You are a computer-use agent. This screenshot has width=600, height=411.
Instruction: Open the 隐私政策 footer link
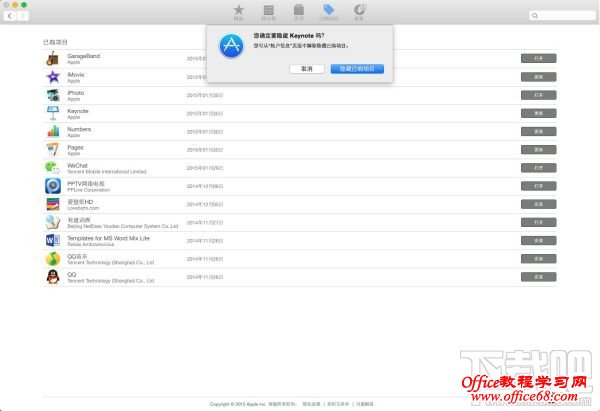pyautogui.click(x=311, y=404)
